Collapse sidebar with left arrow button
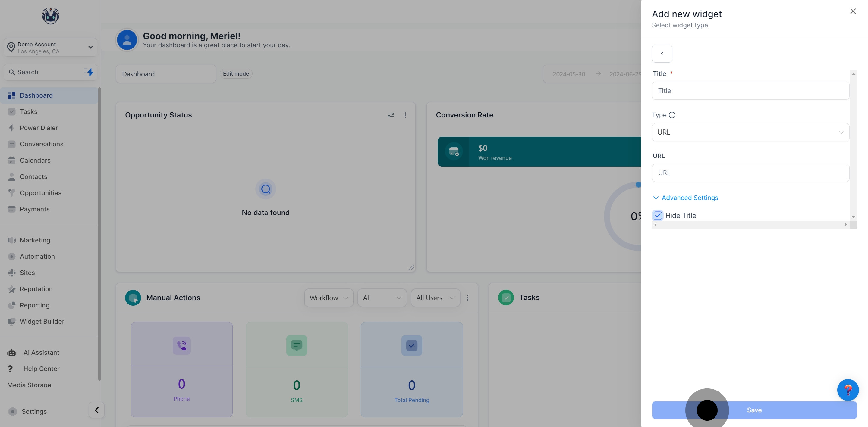Viewport: 868px width, 427px height. 96,410
